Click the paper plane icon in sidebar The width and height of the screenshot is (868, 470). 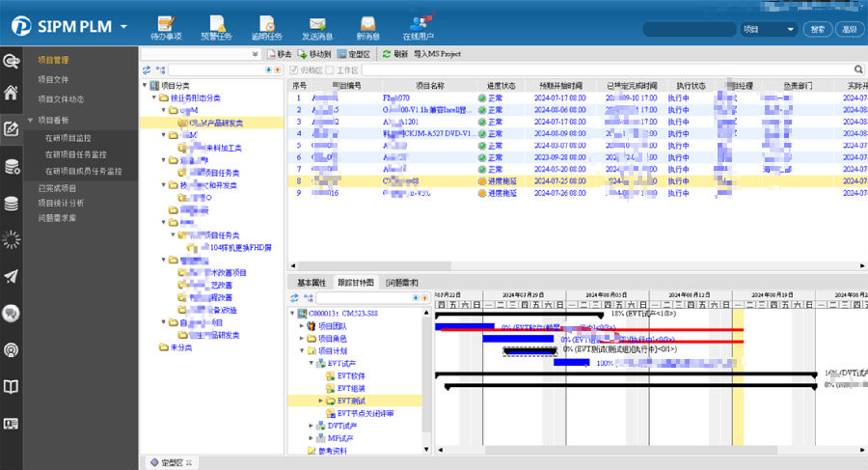tap(12, 276)
